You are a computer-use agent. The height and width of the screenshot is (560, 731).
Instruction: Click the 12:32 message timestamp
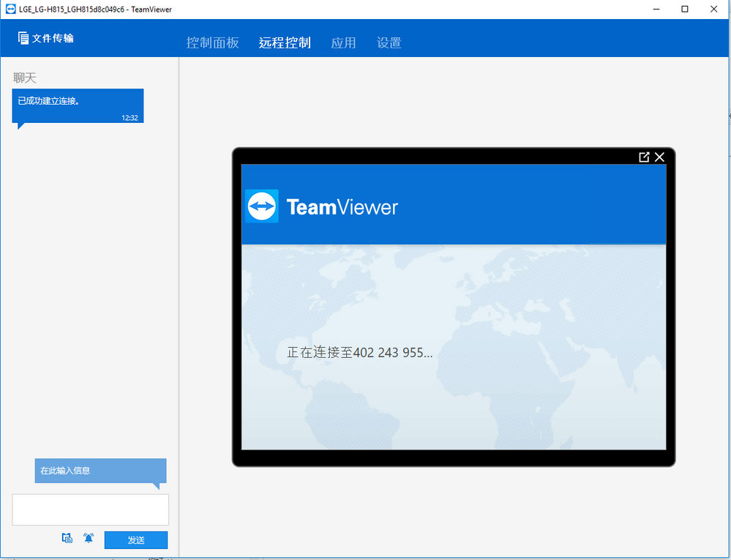coord(130,118)
